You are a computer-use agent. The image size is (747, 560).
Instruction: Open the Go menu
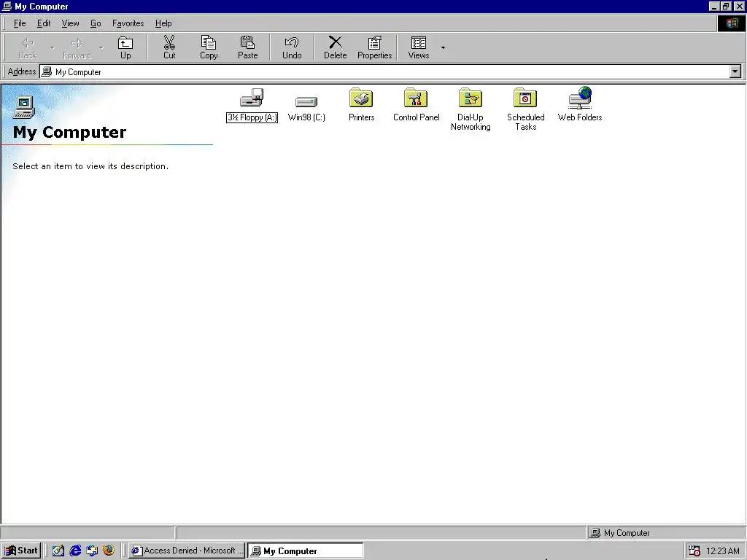pos(96,23)
